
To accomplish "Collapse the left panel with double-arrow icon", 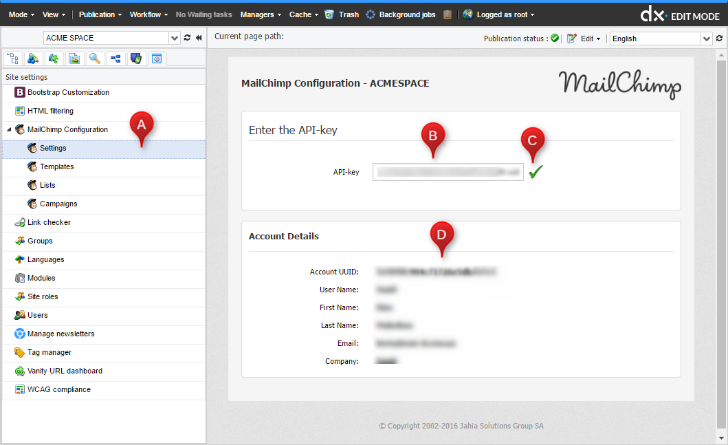I will click(x=198, y=38).
